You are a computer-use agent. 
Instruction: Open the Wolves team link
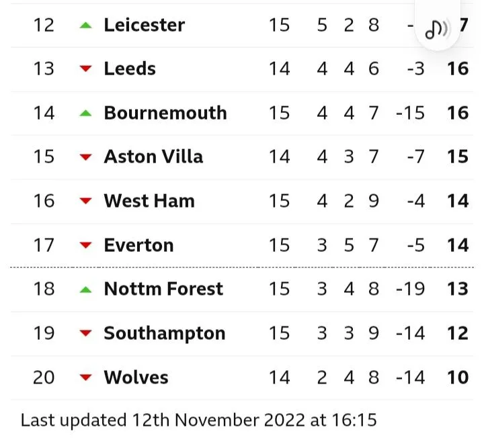(136, 377)
